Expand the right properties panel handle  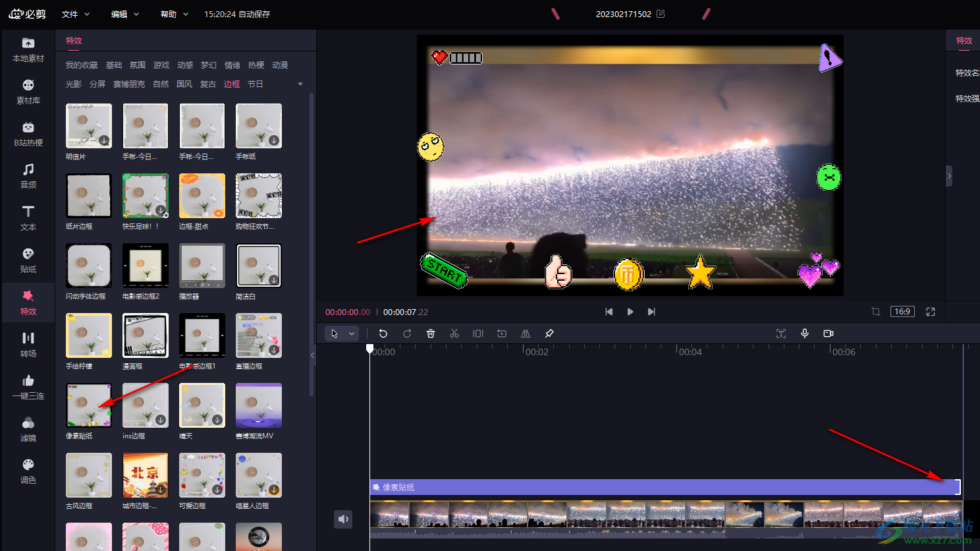(949, 176)
